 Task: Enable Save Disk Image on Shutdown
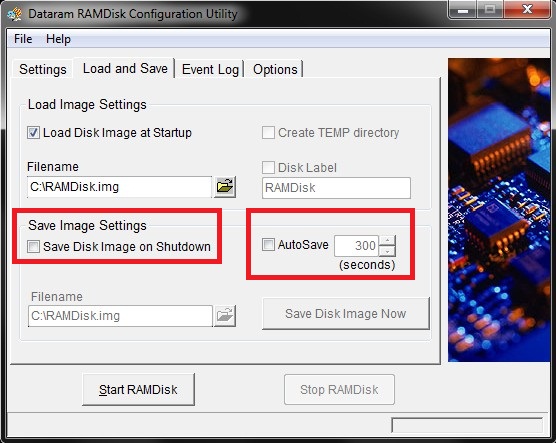(x=33, y=247)
